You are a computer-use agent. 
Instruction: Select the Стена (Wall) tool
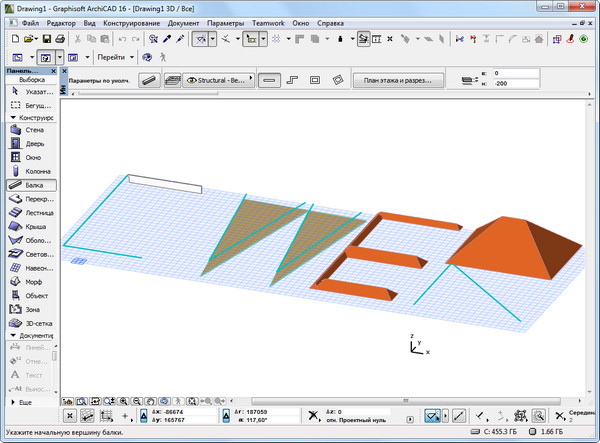tap(29, 130)
